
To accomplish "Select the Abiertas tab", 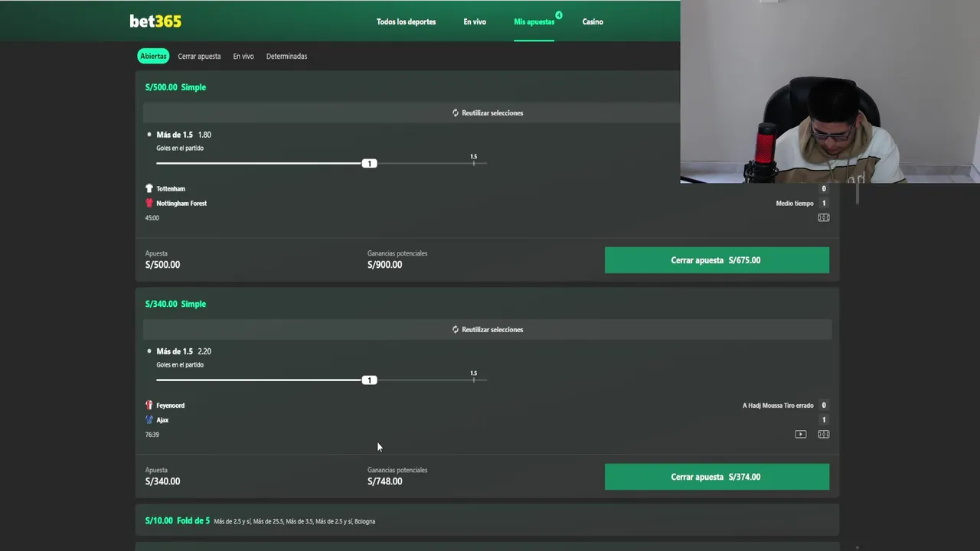I will click(x=153, y=56).
